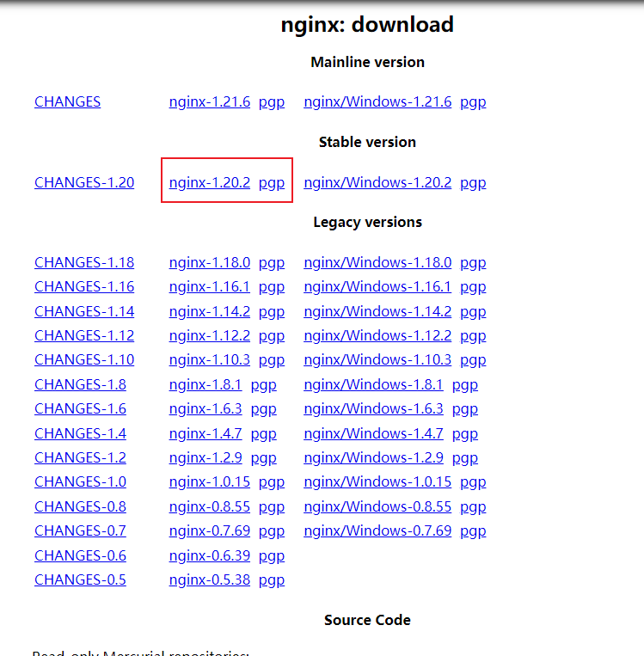Download nginx-1.6.3

tap(205, 408)
